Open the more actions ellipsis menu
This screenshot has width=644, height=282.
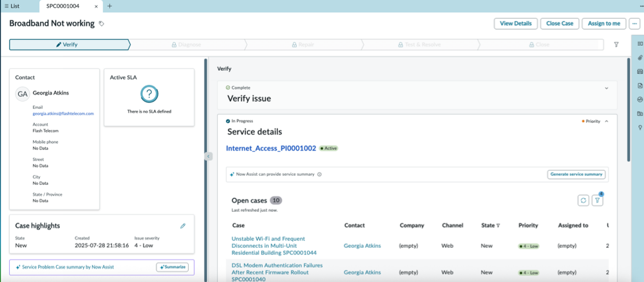(634, 23)
